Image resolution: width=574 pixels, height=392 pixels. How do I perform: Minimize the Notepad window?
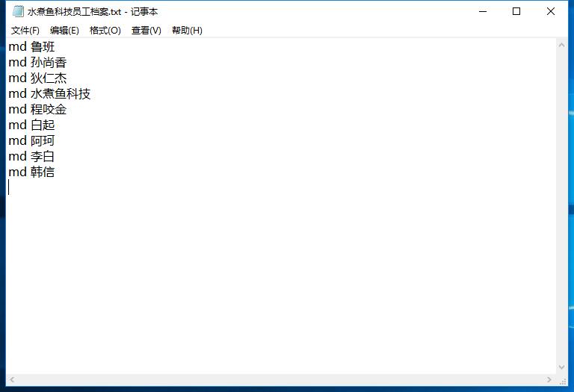point(483,11)
